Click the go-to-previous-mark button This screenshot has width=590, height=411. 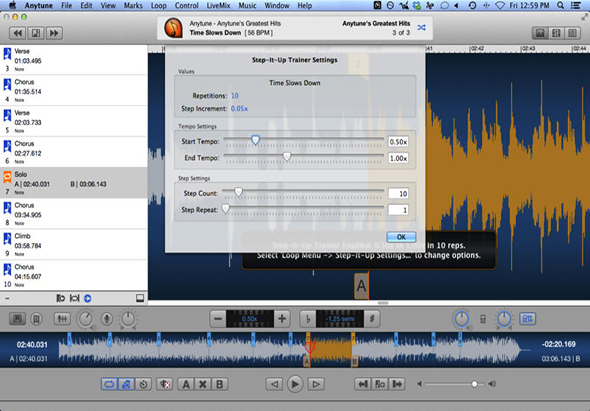(x=363, y=384)
